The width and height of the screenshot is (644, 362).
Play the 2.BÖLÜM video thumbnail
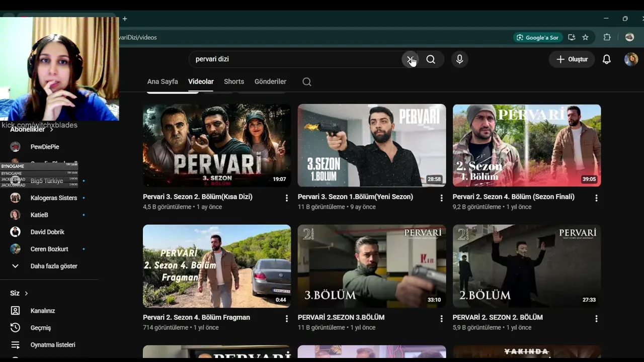(x=527, y=266)
